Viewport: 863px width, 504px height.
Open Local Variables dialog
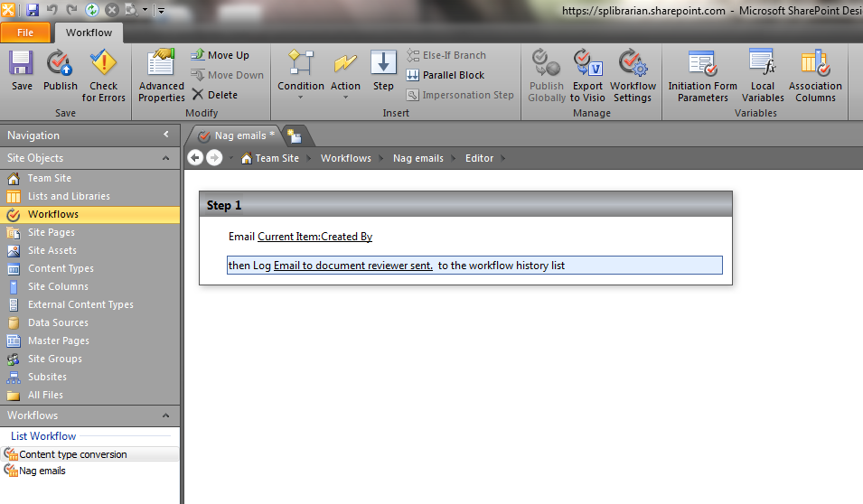point(763,74)
